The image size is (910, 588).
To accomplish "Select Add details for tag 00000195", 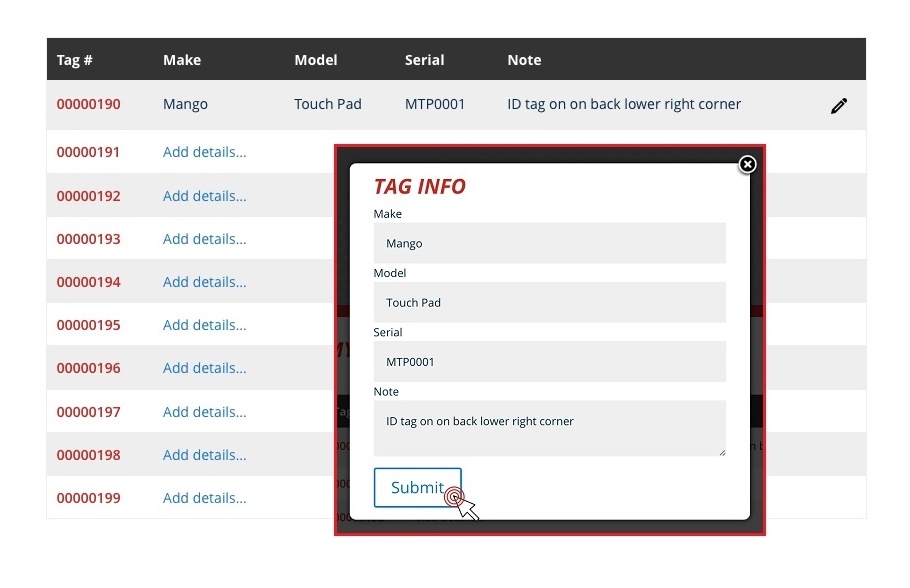I will pos(204,325).
